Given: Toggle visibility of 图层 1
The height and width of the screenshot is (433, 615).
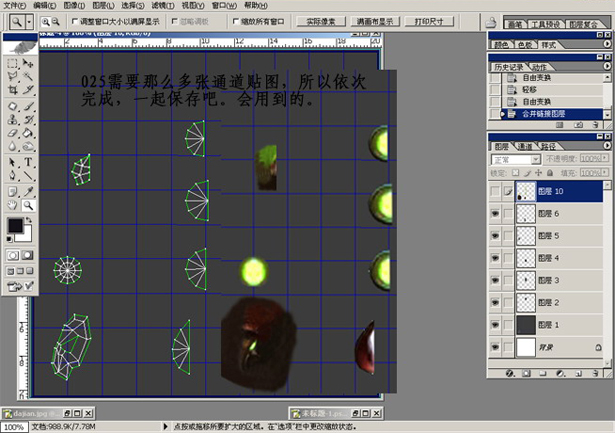Looking at the screenshot, I should (497, 325).
